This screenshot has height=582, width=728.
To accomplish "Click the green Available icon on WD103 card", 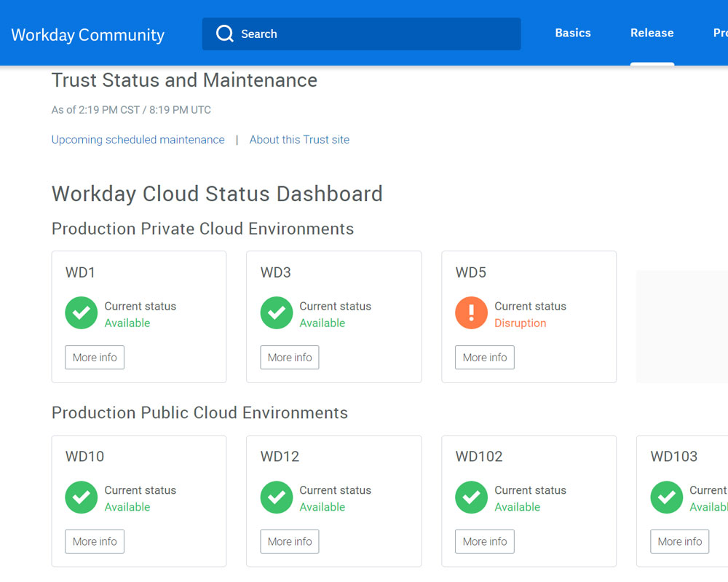I will [666, 497].
